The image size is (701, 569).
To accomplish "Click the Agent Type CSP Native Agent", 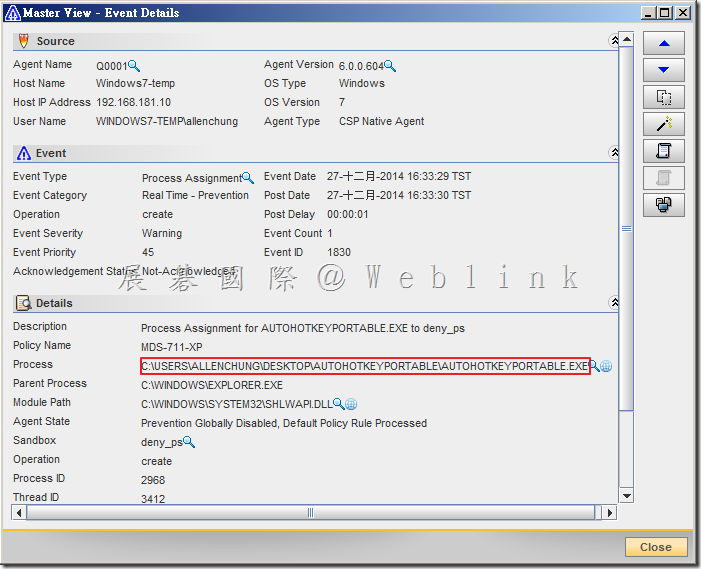I will click(x=381, y=122).
